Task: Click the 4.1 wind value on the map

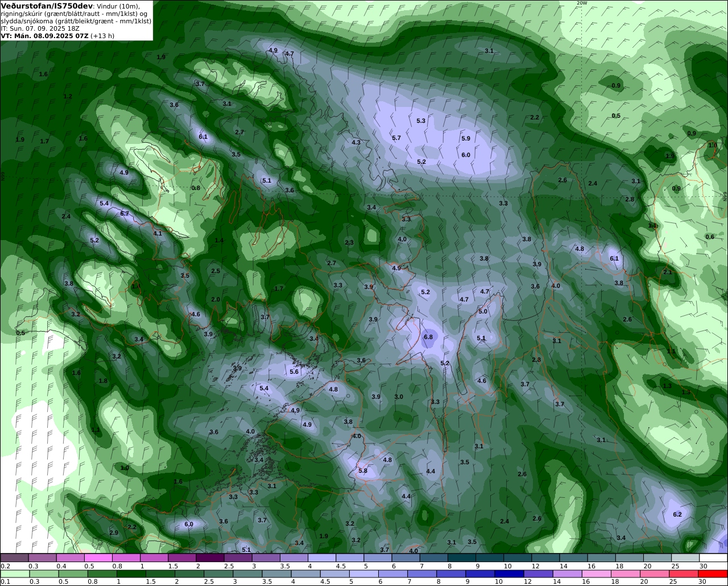Action: coord(158,233)
